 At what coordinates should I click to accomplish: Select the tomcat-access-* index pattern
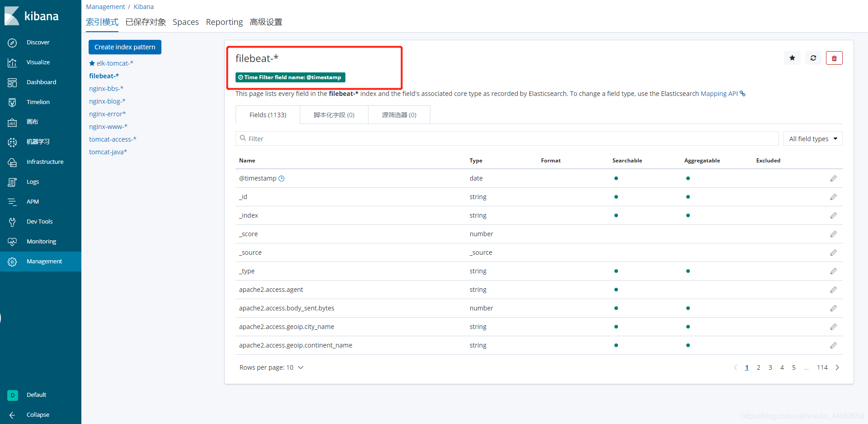tap(113, 139)
